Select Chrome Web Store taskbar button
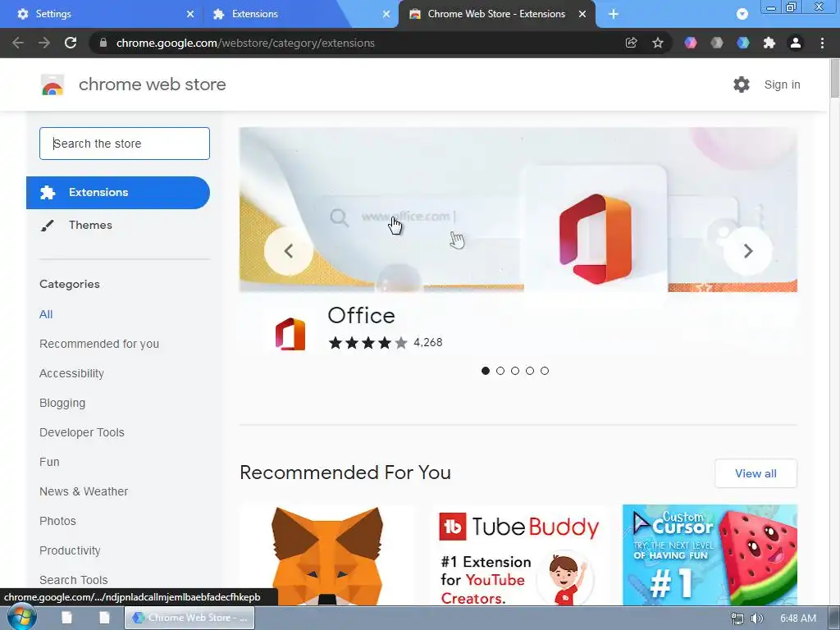Screen dimensions: 840x630 (189, 618)
